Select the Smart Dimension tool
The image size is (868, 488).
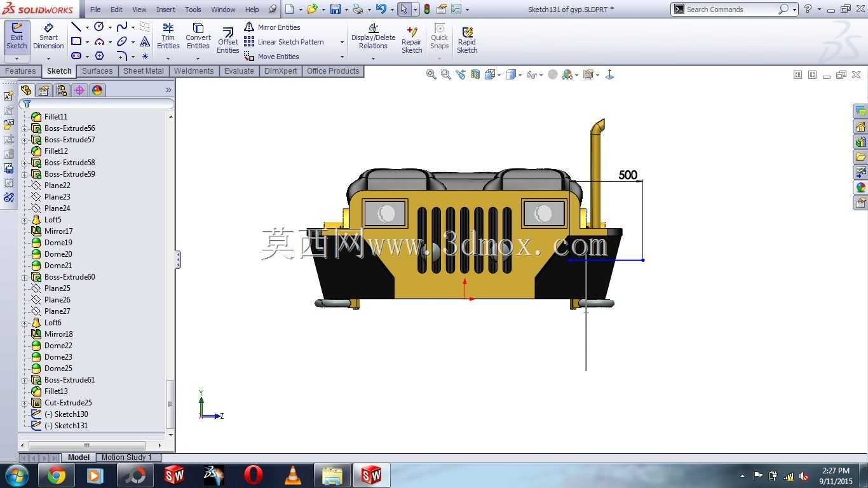click(48, 37)
